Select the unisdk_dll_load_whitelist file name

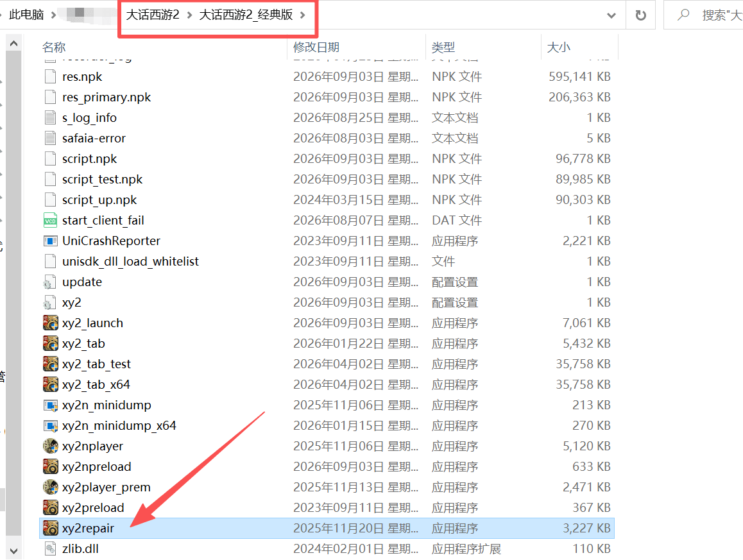pos(130,262)
